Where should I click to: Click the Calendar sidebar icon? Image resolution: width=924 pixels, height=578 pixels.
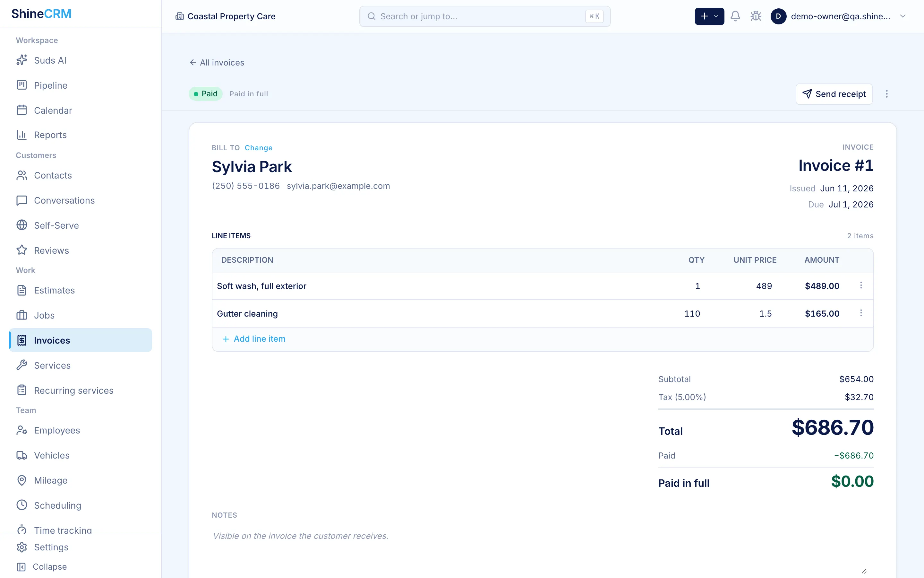click(x=22, y=110)
